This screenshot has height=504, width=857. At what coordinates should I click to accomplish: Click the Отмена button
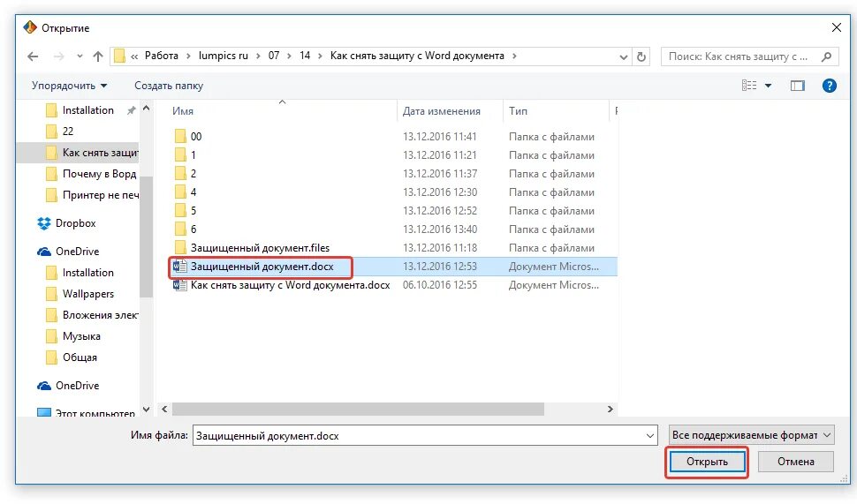coord(796,462)
